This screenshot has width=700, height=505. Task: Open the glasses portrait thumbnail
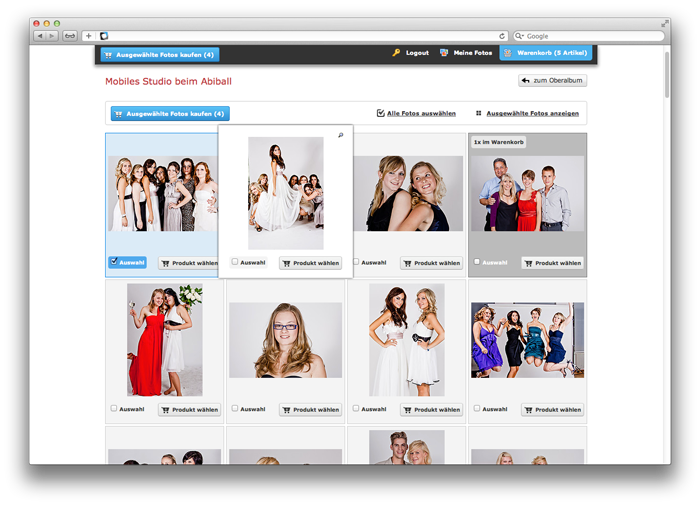pos(286,340)
